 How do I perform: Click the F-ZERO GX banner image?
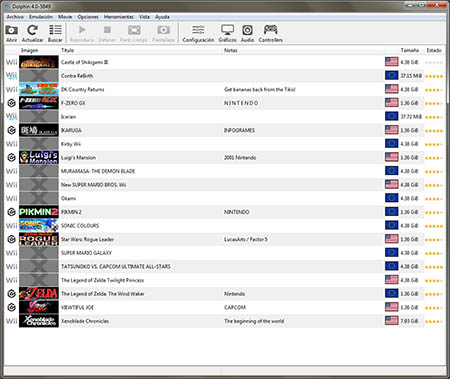point(39,103)
